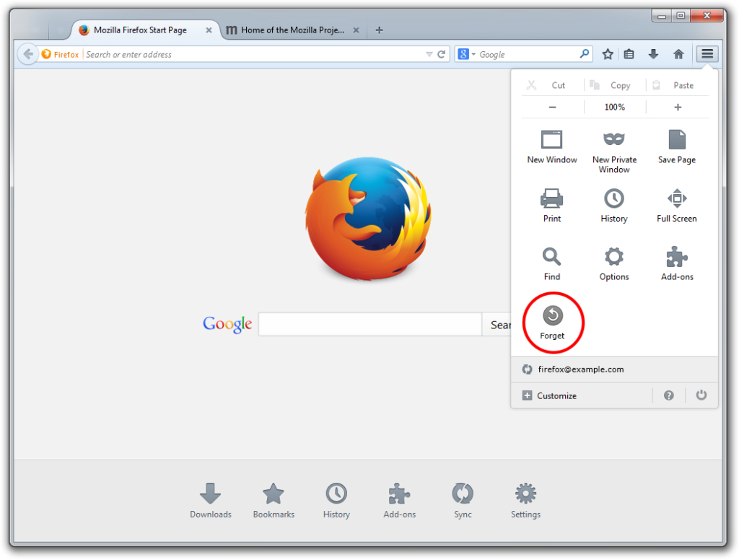Click the Back navigation arrow
This screenshot has height=560, width=739.
28,54
